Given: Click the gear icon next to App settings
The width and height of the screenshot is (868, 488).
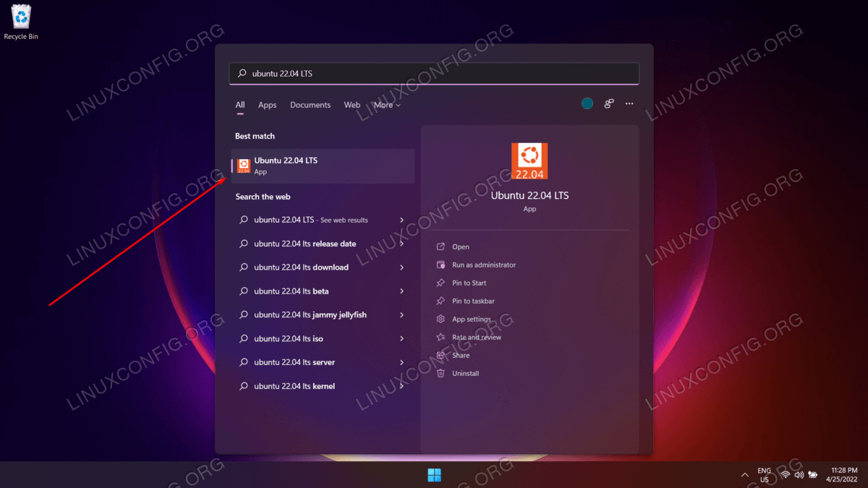Looking at the screenshot, I should click(441, 319).
